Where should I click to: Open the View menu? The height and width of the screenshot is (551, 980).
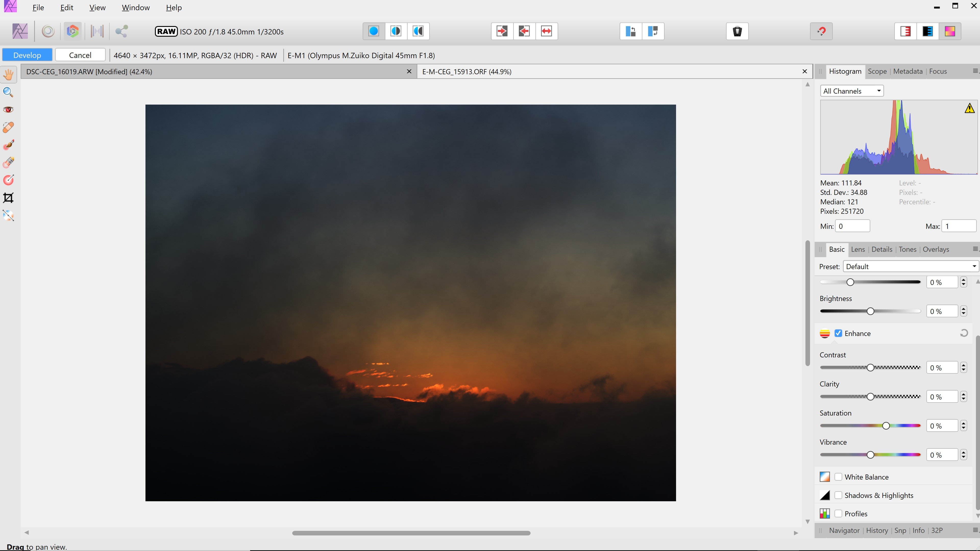coord(97,8)
